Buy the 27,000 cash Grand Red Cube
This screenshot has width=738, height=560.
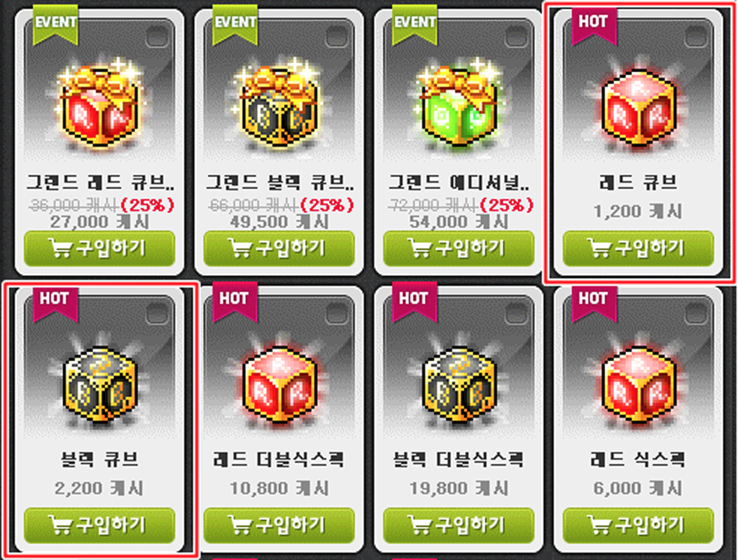click(99, 248)
